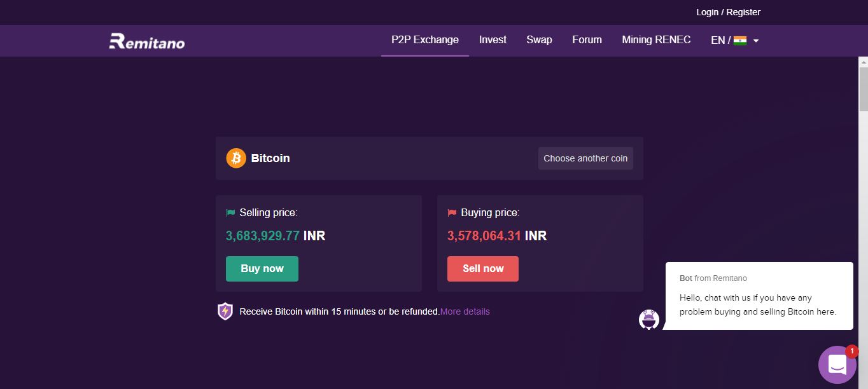Viewport: 868px width, 389px height.
Task: Click the orange Bitcoin coin icon
Action: point(236,158)
